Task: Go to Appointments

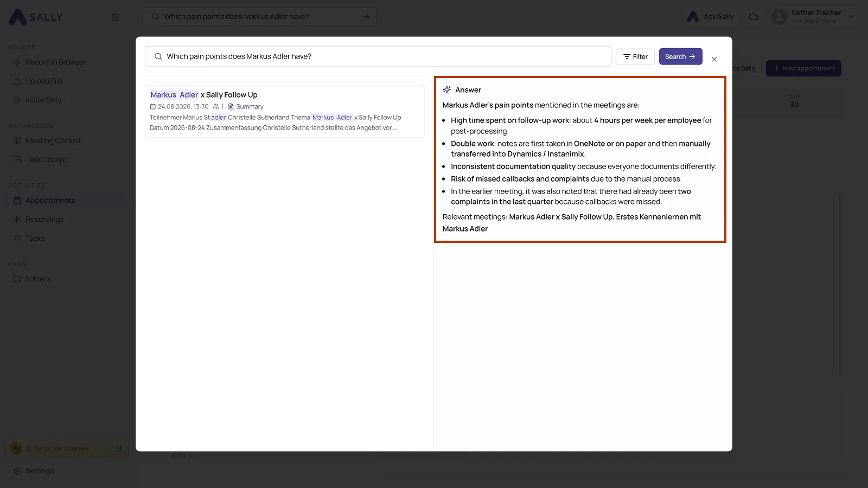Action: (x=50, y=200)
